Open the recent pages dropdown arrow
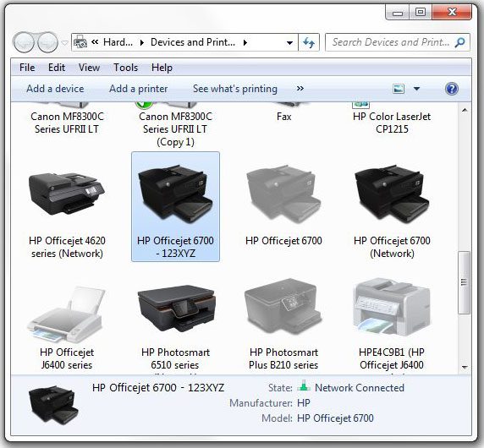This screenshot has width=484, height=448. [64, 42]
